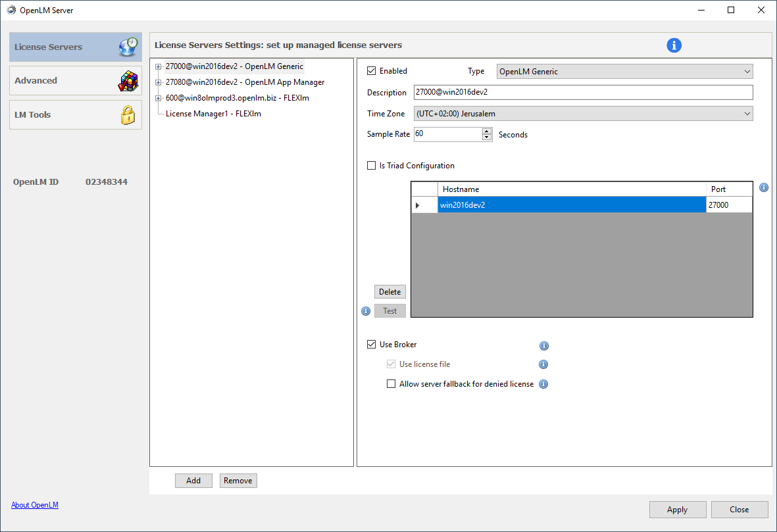Click info icon next to hostname table
This screenshot has height=532, width=777.
(764, 187)
